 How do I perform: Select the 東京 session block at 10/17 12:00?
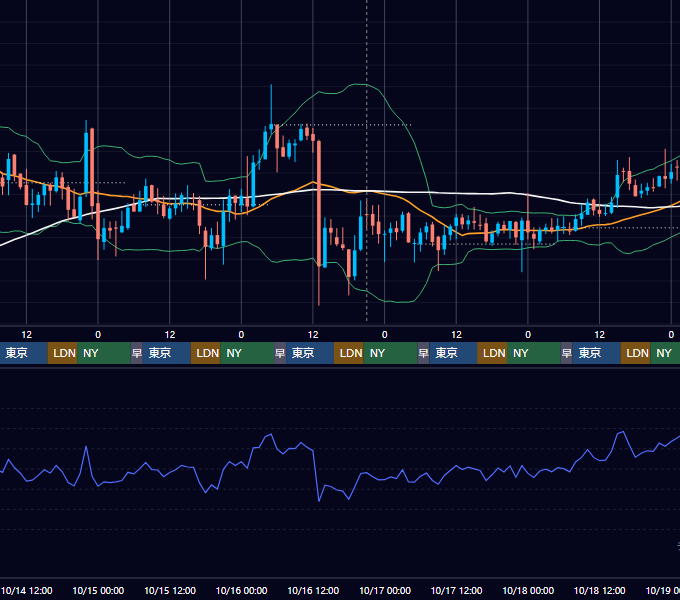[x=453, y=353]
